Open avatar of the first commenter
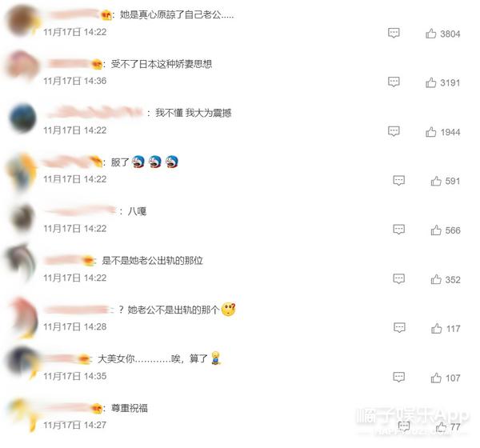 pos(22,21)
